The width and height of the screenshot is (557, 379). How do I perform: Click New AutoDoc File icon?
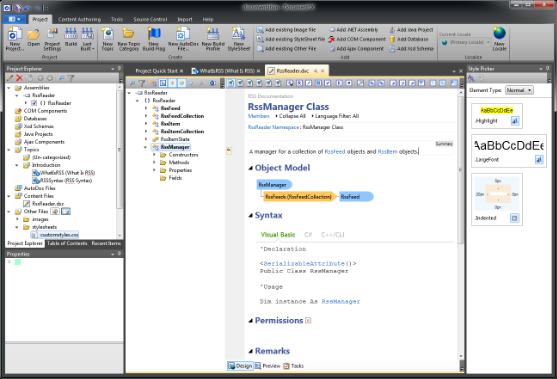pos(183,39)
